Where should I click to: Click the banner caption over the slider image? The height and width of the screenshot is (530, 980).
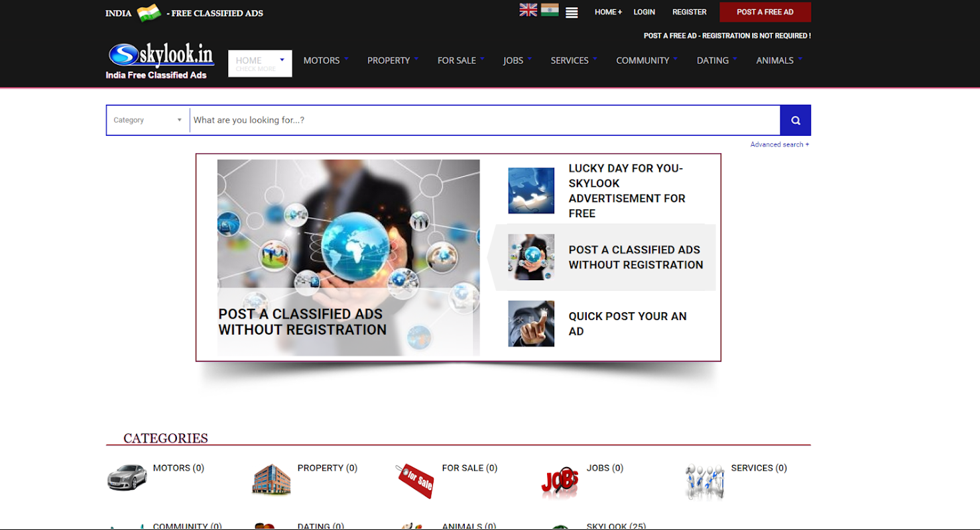point(302,322)
